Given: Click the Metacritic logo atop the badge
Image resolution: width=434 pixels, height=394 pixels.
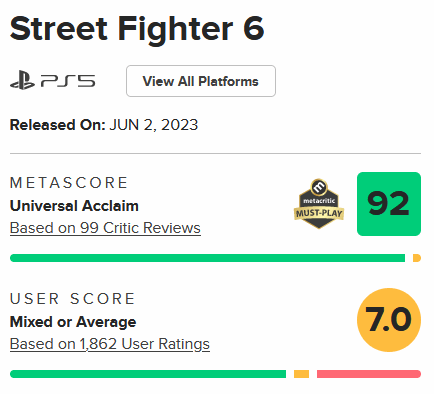Looking at the screenshot, I should tap(319, 188).
